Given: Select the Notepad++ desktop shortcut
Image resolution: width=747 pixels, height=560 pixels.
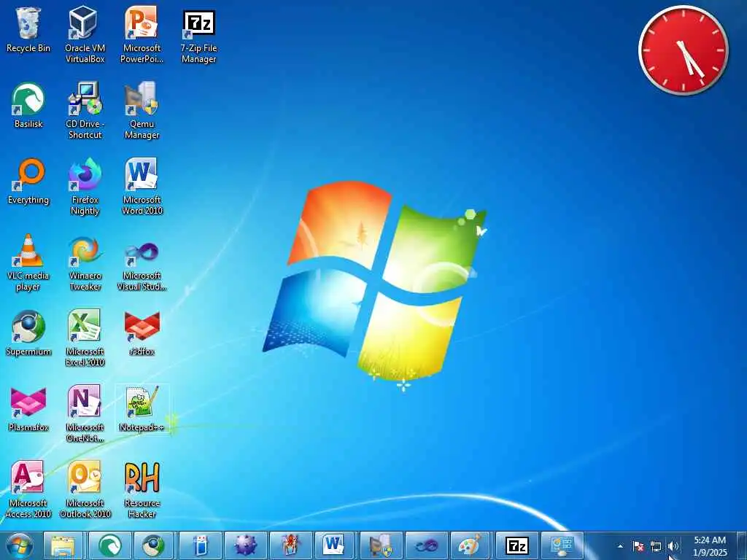Looking at the screenshot, I should click(x=142, y=410).
